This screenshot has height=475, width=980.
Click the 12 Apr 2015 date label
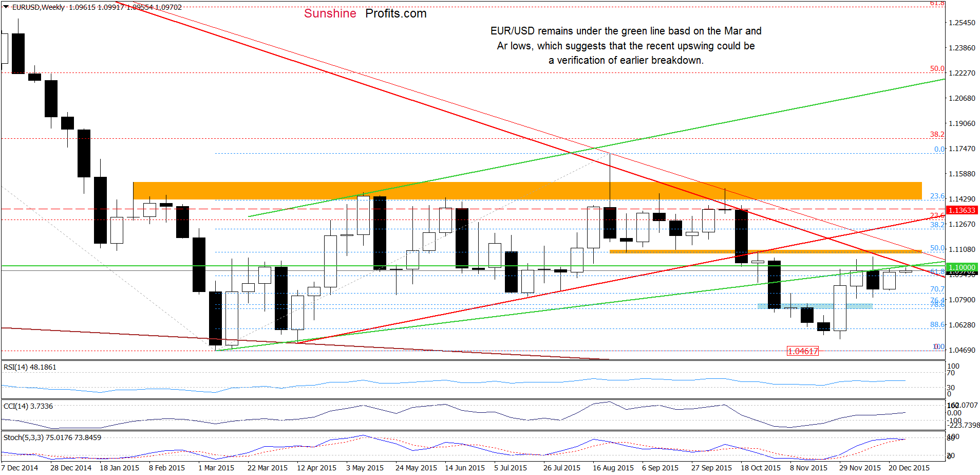(316, 468)
